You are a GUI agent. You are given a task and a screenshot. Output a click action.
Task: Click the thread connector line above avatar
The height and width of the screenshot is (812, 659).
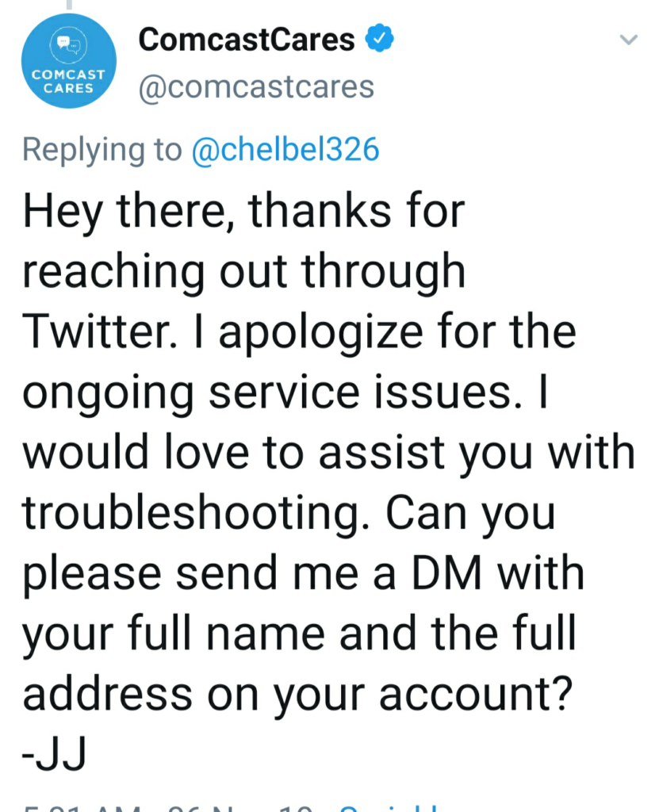click(x=68, y=6)
